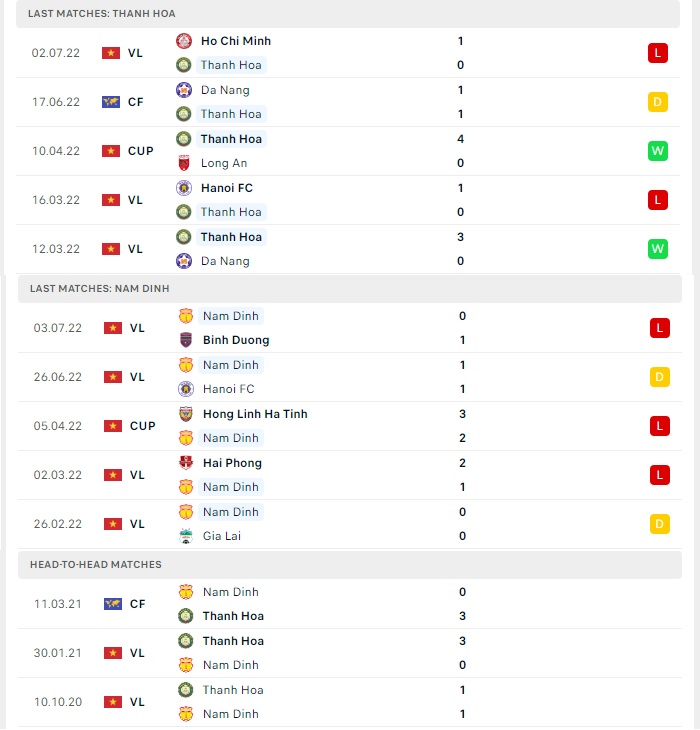Click the Hong Linh Ha Tinh crest
Viewport: 700px width, 730px height.
186,414
